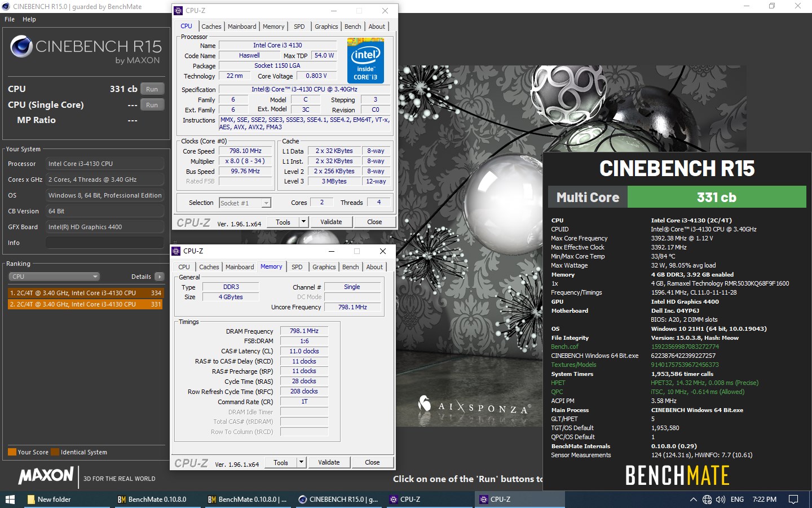Click the Your Score orange legend swatch

pyautogui.click(x=12, y=452)
